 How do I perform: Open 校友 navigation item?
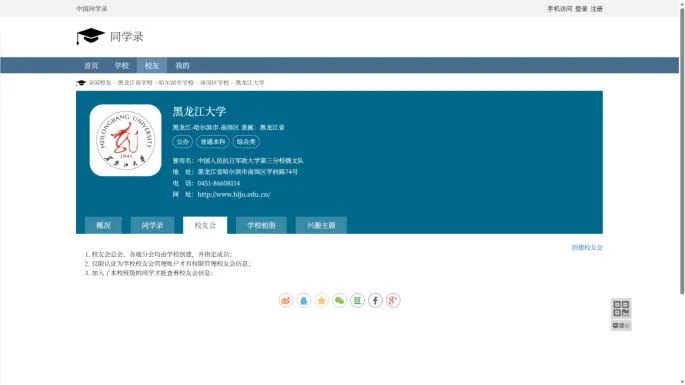tap(152, 66)
